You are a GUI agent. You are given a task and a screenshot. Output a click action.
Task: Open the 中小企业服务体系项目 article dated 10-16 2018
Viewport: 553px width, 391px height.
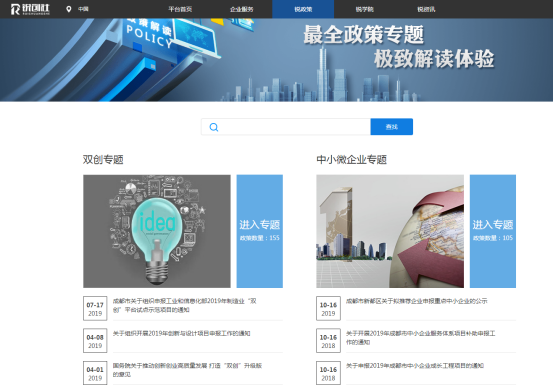click(420, 338)
